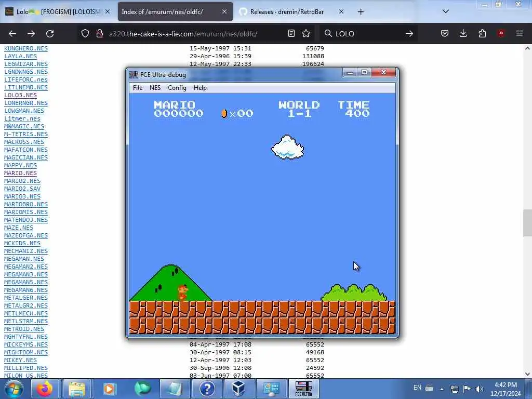Open the MAPPY.NES link

[x=20, y=166]
